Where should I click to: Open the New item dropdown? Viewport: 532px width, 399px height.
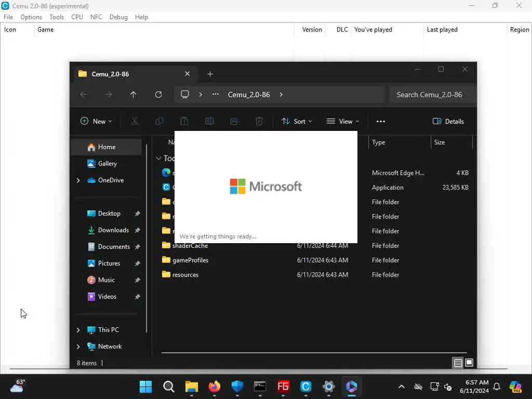coord(96,121)
